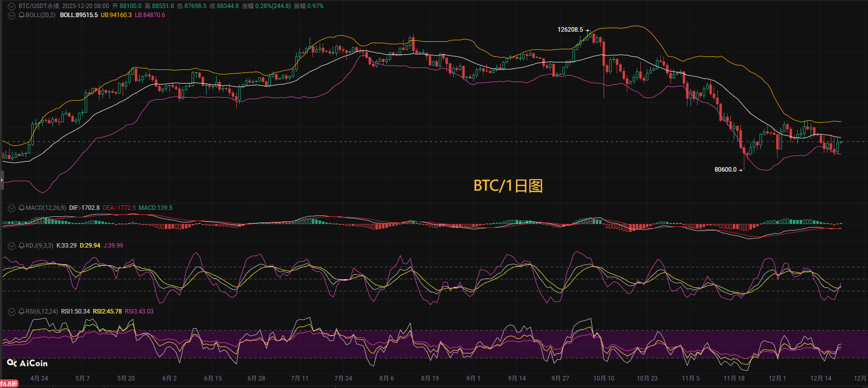
Task: Click the 10月 10 date on time axis
Action: [604, 378]
